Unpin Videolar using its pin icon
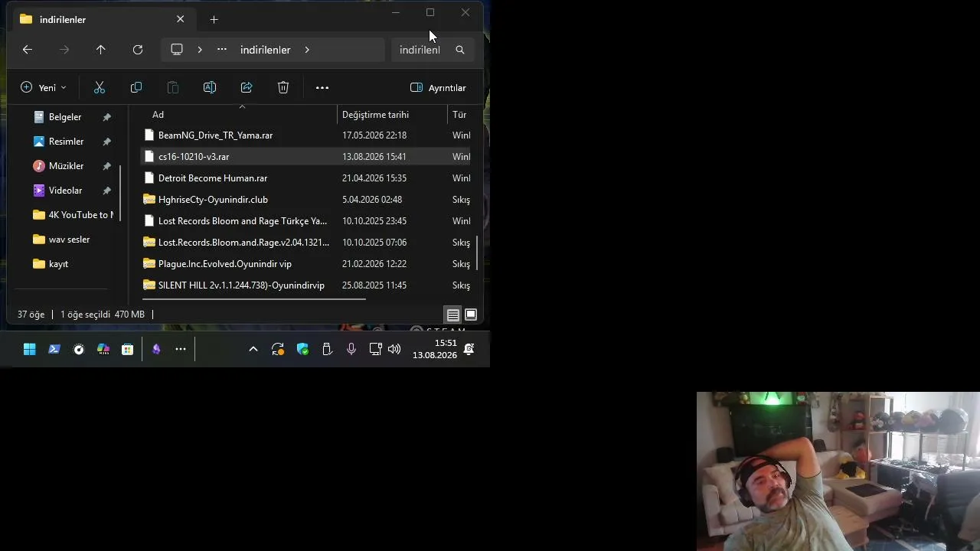The height and width of the screenshot is (551, 980). click(x=106, y=191)
